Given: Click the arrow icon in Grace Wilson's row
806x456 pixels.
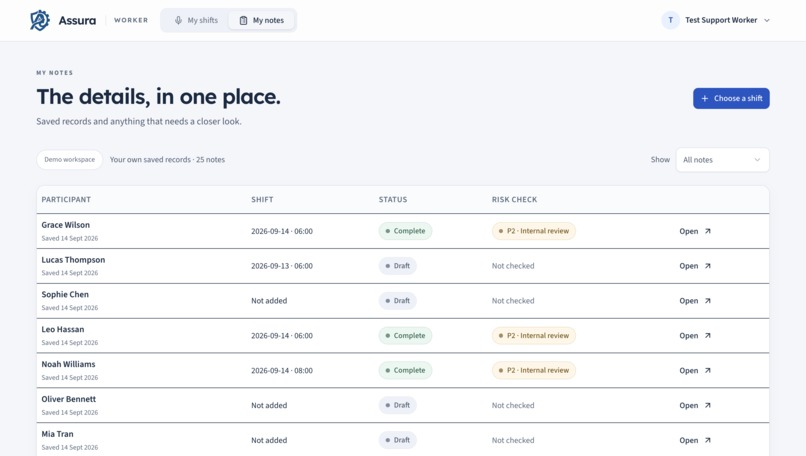Looking at the screenshot, I should 708,231.
